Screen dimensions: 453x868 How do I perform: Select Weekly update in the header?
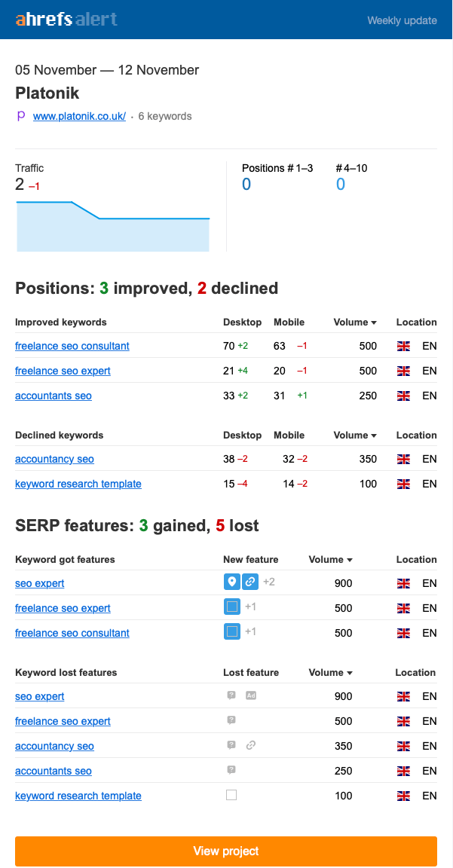(402, 20)
